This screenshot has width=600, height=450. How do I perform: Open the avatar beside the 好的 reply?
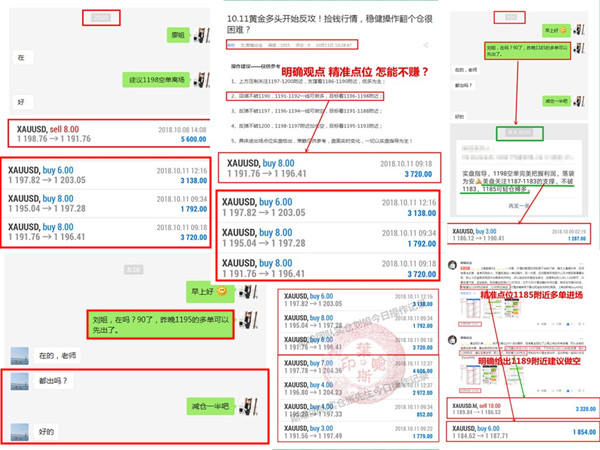coord(20,432)
